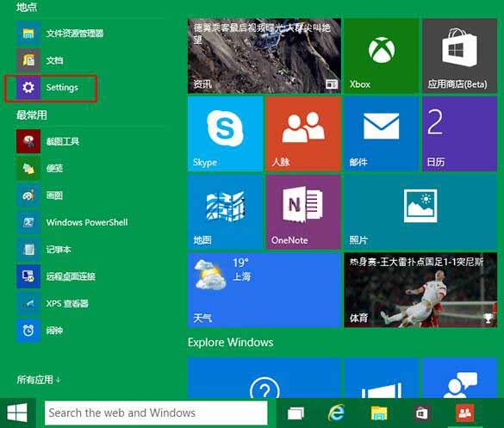
Task: Launch Remote Desktop Connection (远程桌面连接) icon
Action: pyautogui.click(x=28, y=276)
